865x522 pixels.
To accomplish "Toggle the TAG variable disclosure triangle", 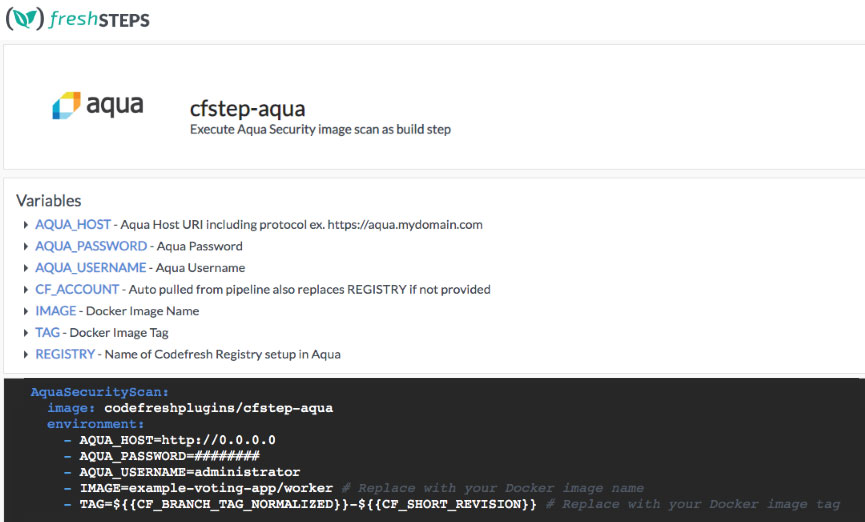I will pyautogui.click(x=26, y=333).
